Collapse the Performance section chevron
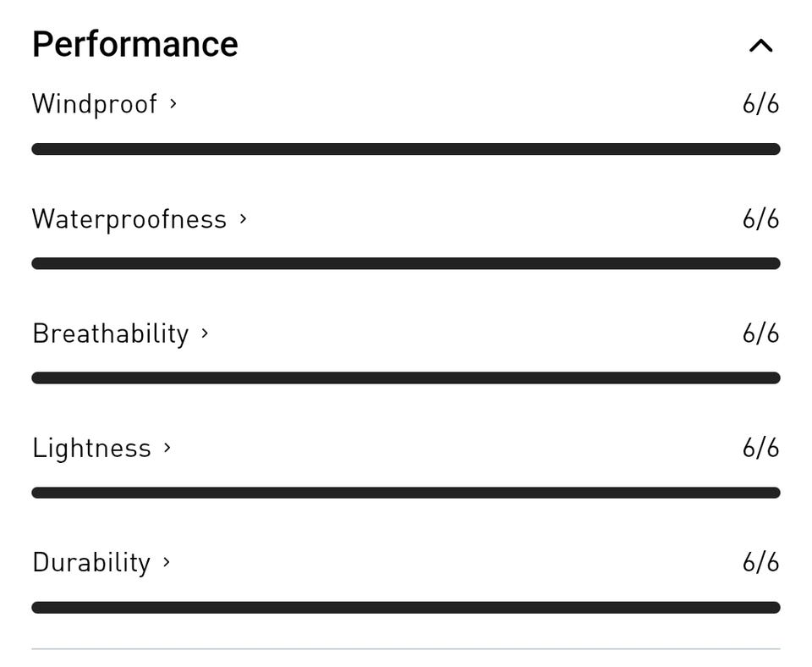The image size is (812, 667). [760, 46]
